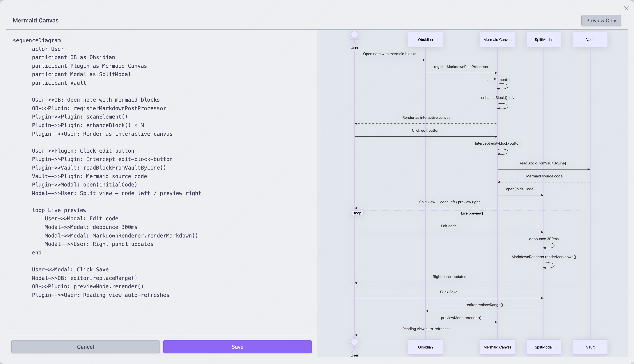Place cursor on 'Modal->>Modal: debounce 300ms' line

coord(91,227)
